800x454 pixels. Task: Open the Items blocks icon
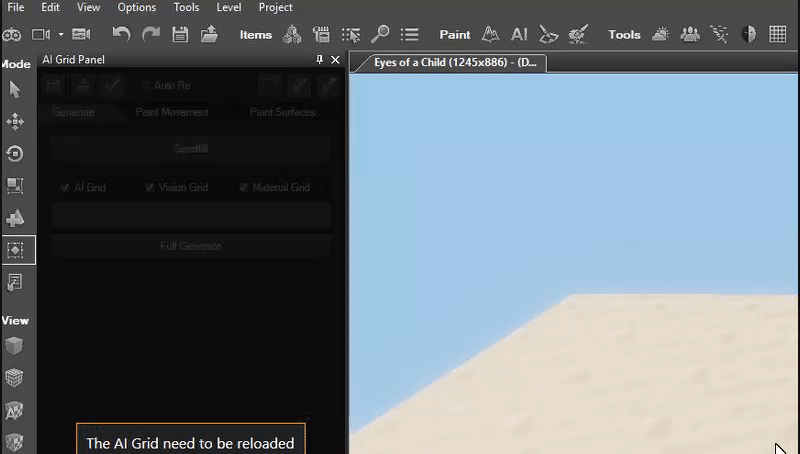tap(292, 35)
